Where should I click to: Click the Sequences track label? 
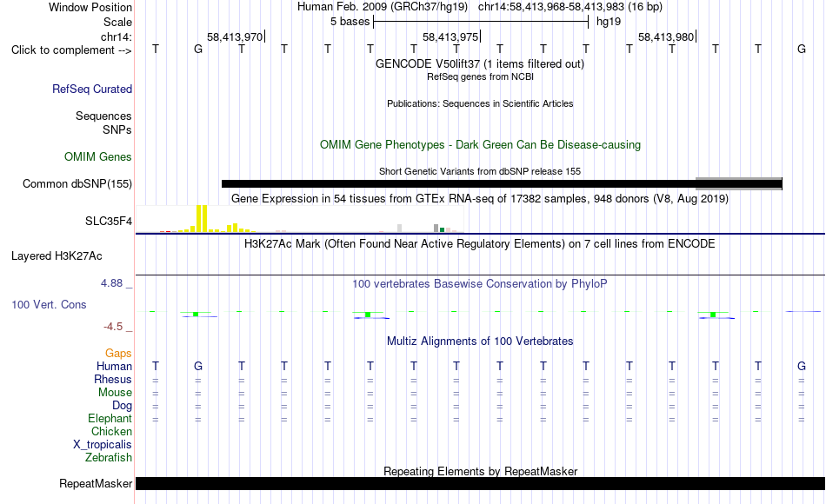(x=103, y=116)
